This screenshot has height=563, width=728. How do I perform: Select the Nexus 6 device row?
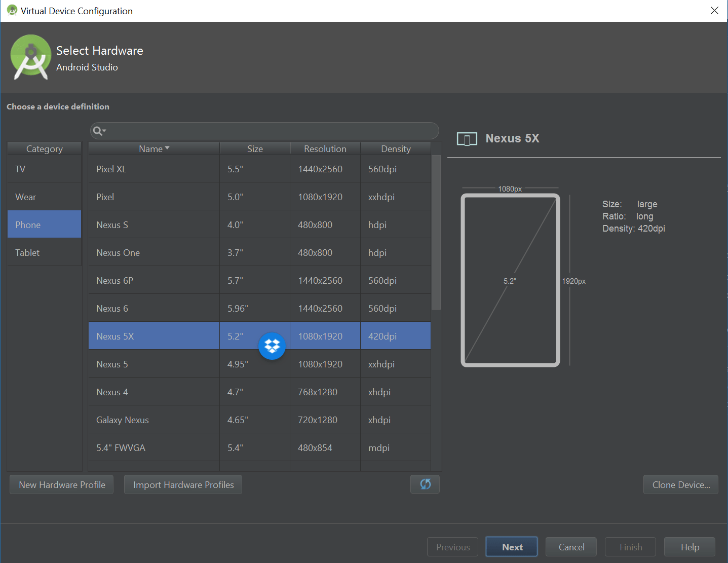(x=153, y=308)
